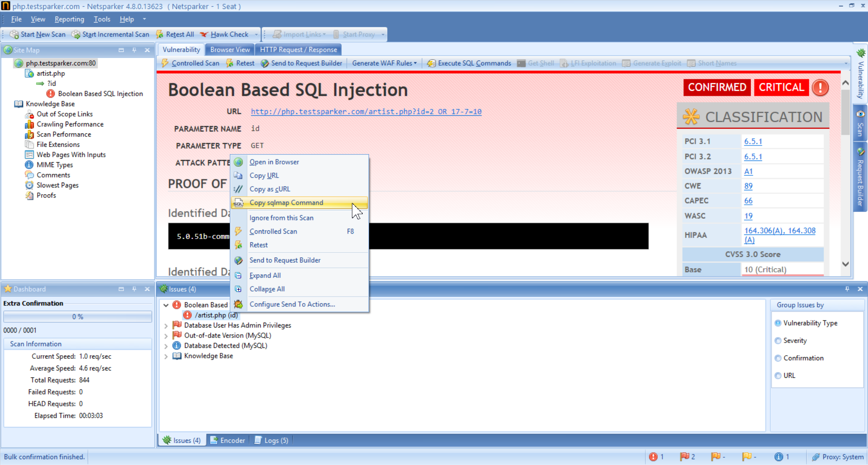
Task: Switch to the Browser View tab
Action: click(x=229, y=49)
